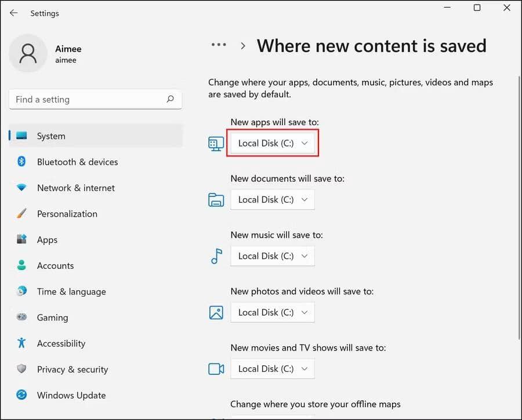Click the back arrow button
The height and width of the screenshot is (420, 522).
13,13
